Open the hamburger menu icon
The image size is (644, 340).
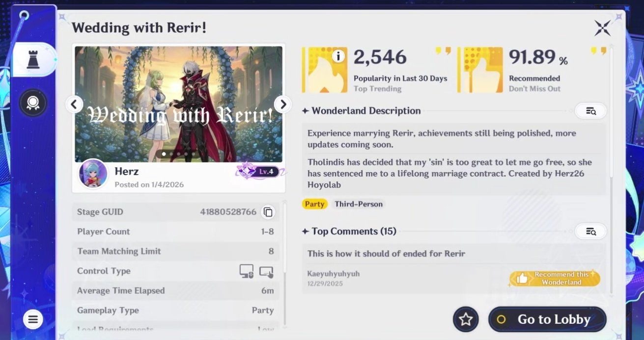(x=33, y=320)
